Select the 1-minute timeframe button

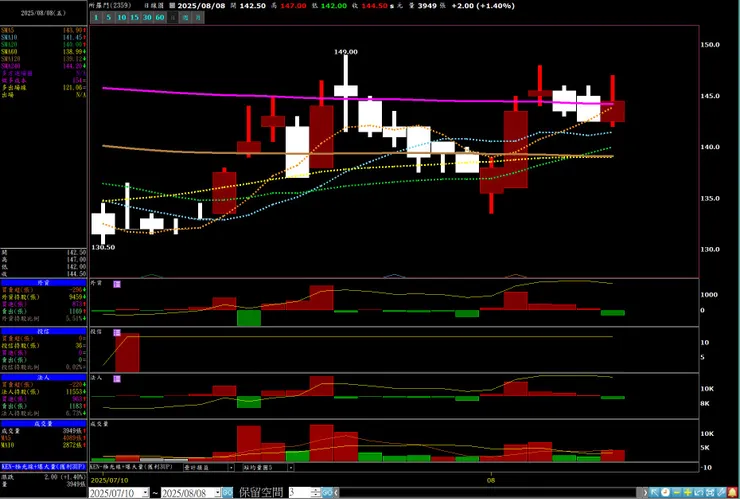click(96, 17)
